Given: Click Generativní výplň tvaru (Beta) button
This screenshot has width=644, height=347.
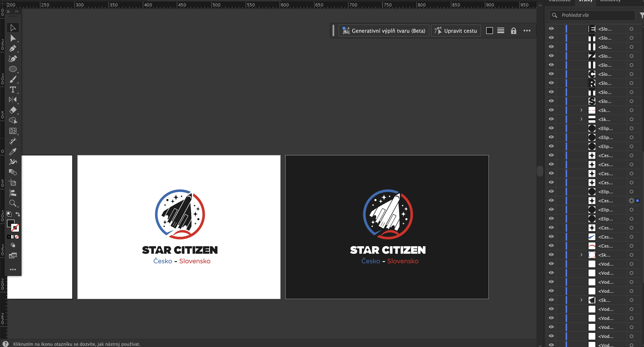Looking at the screenshot, I should tap(384, 31).
